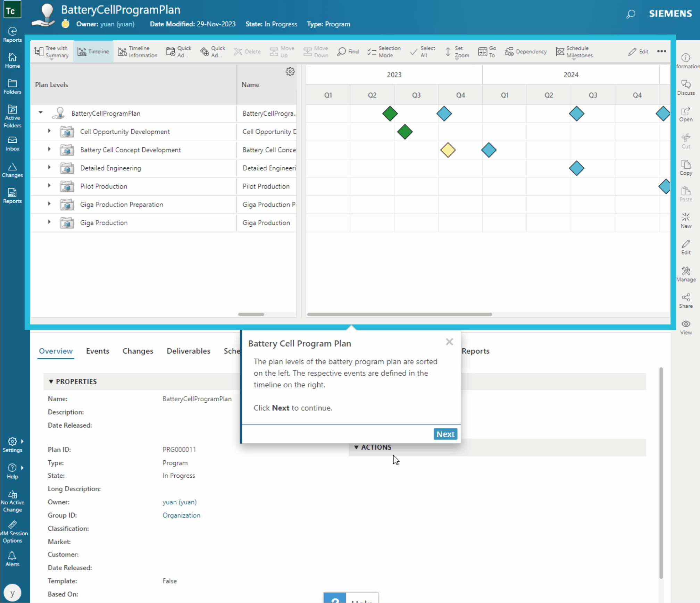Open the Find tool
This screenshot has width=700, height=603.
[x=348, y=51]
